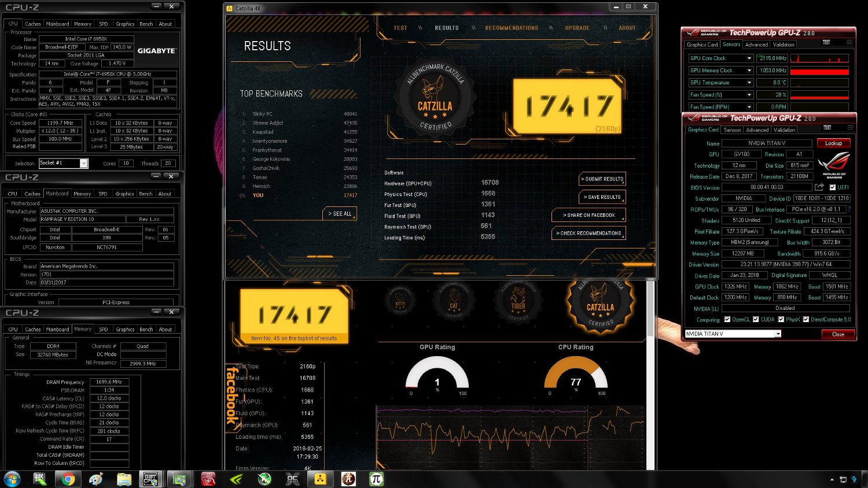The height and width of the screenshot is (488, 868).
Task: Open the OC Precision X taskbar icon
Action: coord(292,479)
